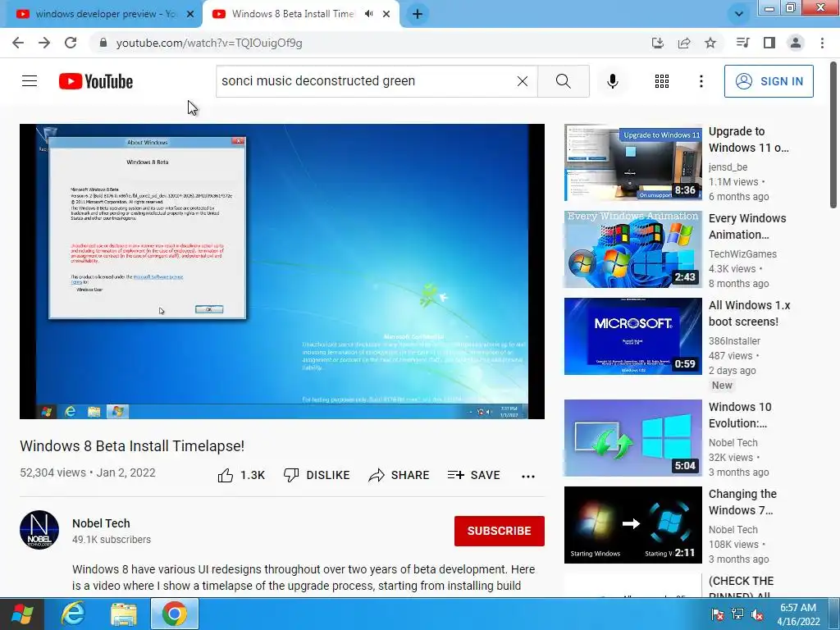Start voice search with microphone icon

pyautogui.click(x=613, y=81)
